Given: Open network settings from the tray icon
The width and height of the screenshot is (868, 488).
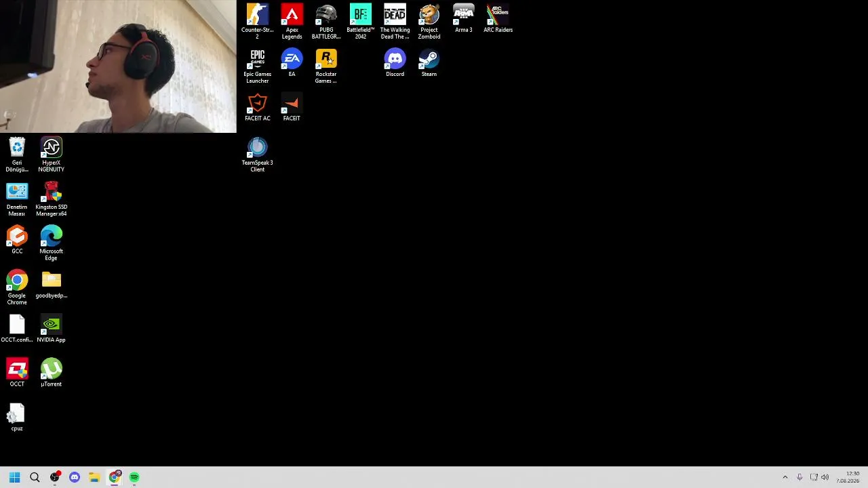Looking at the screenshot, I should 814,477.
